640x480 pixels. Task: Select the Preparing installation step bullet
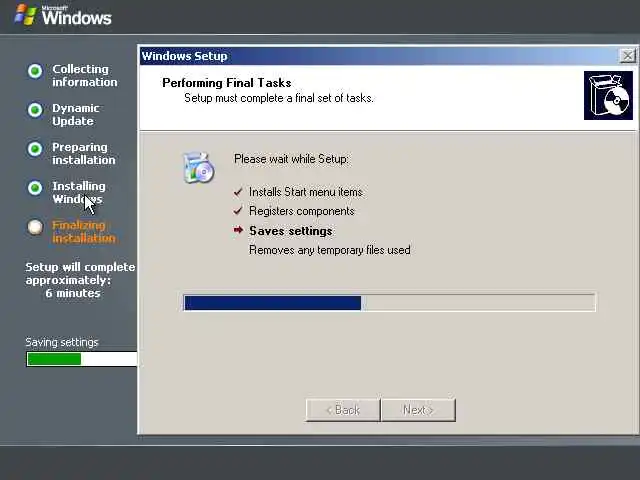(35, 149)
